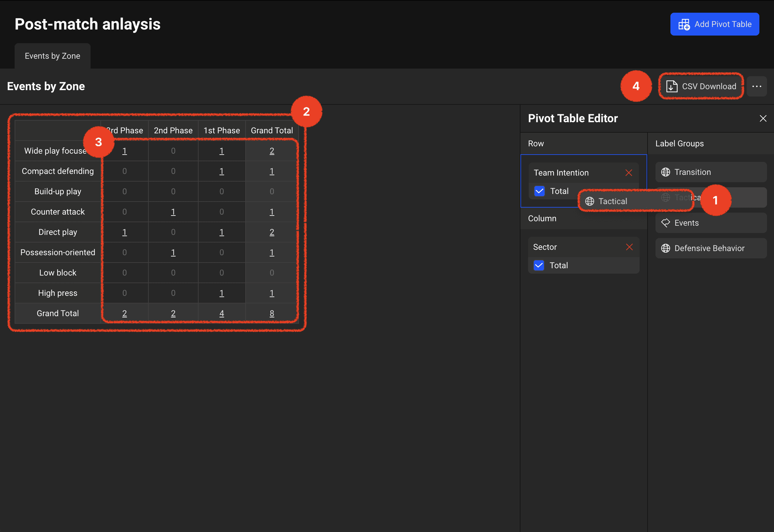
Task: Click the CSV Download file icon
Action: [x=672, y=86]
